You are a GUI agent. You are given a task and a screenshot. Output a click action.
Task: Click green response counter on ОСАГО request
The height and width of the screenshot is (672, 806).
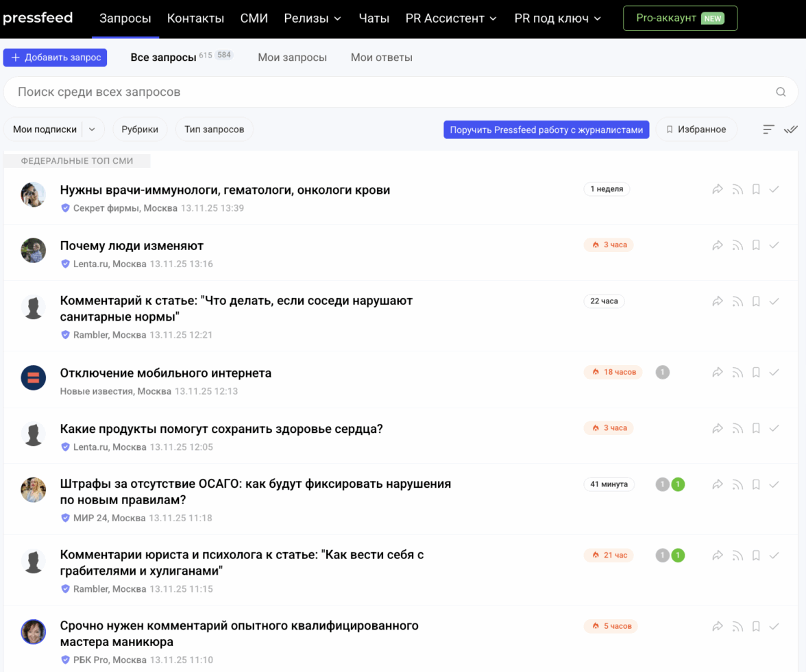[678, 484]
